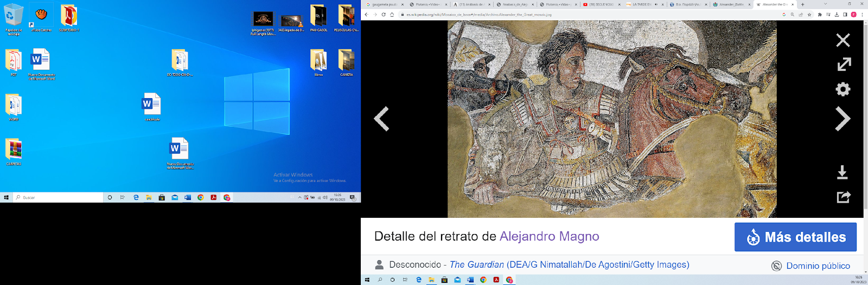
Task: Open notification center beside 15:26 clock
Action: pos(353,198)
